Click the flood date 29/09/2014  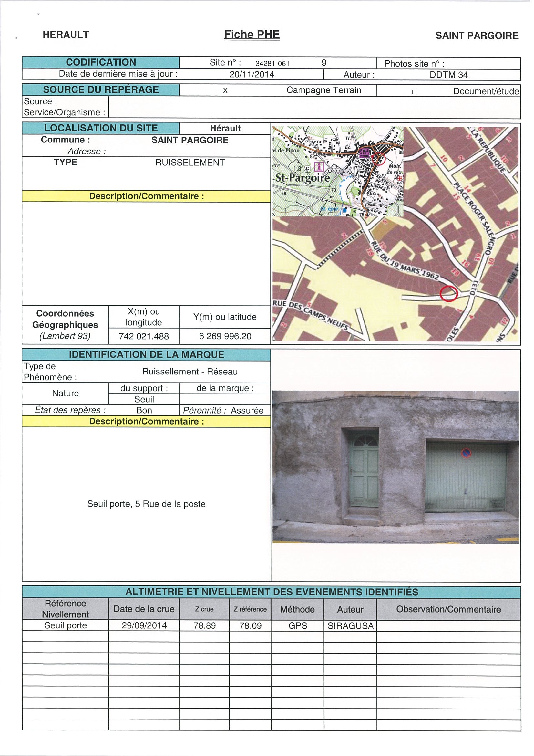pyautogui.click(x=144, y=625)
